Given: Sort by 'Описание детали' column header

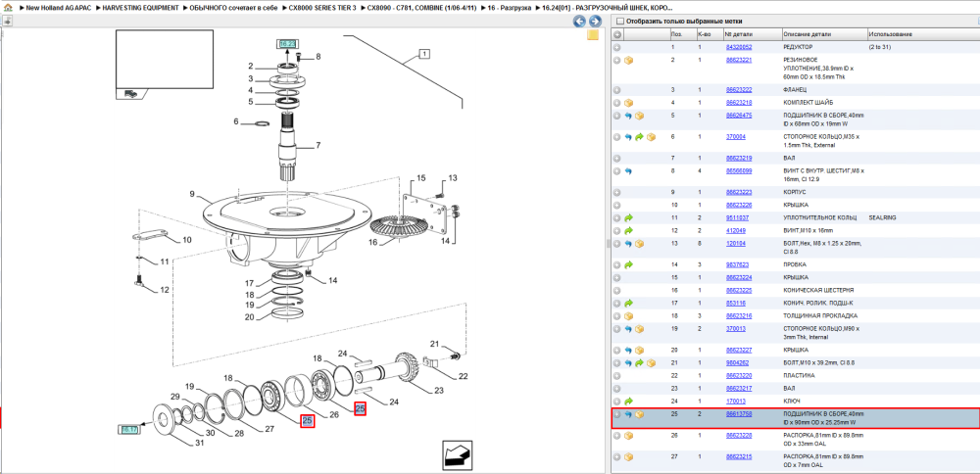Looking at the screenshot, I should tap(824, 34).
